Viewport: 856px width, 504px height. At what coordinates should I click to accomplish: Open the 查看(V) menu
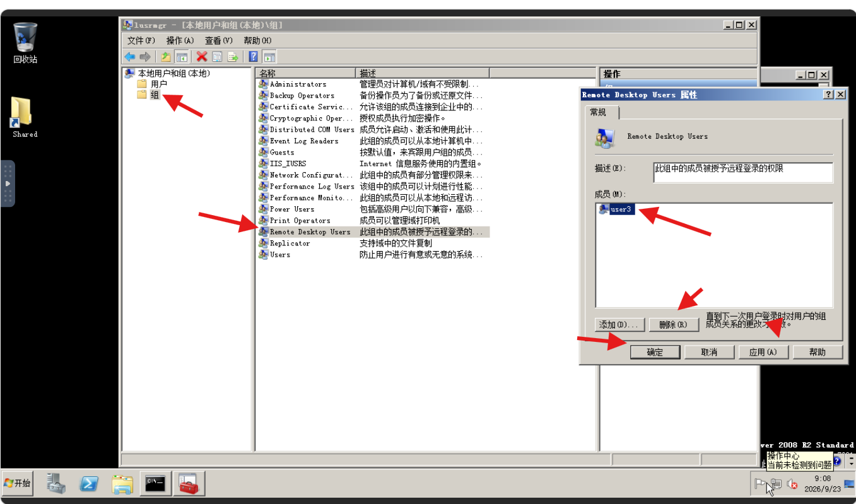click(x=218, y=40)
